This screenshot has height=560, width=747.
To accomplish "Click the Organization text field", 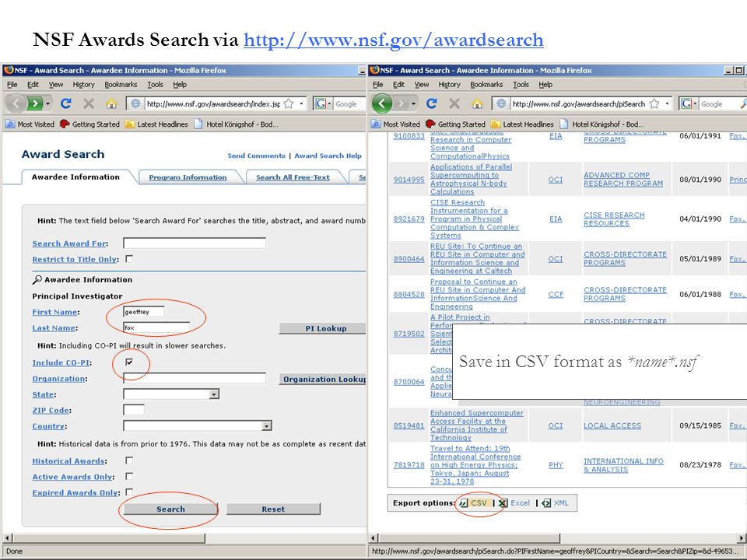I will coord(195,379).
